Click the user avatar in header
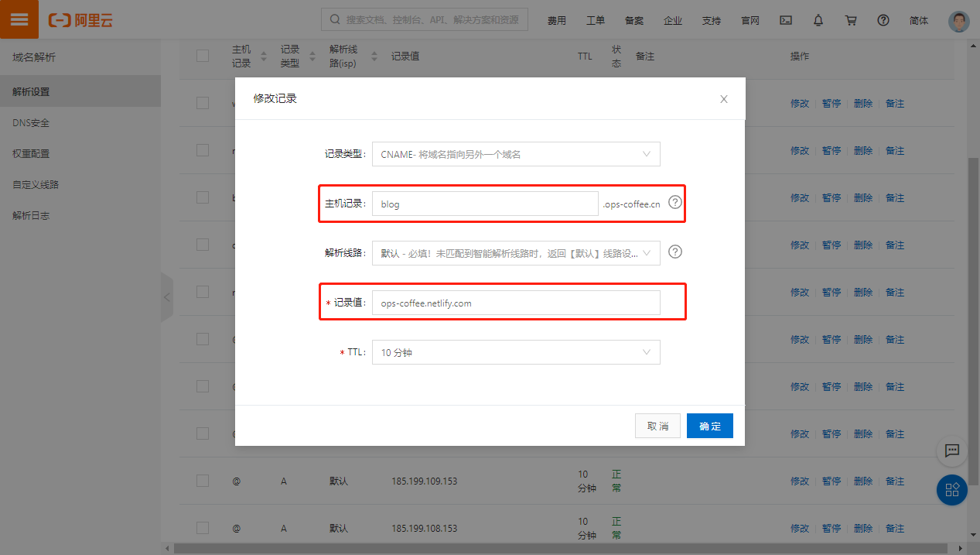 click(958, 21)
